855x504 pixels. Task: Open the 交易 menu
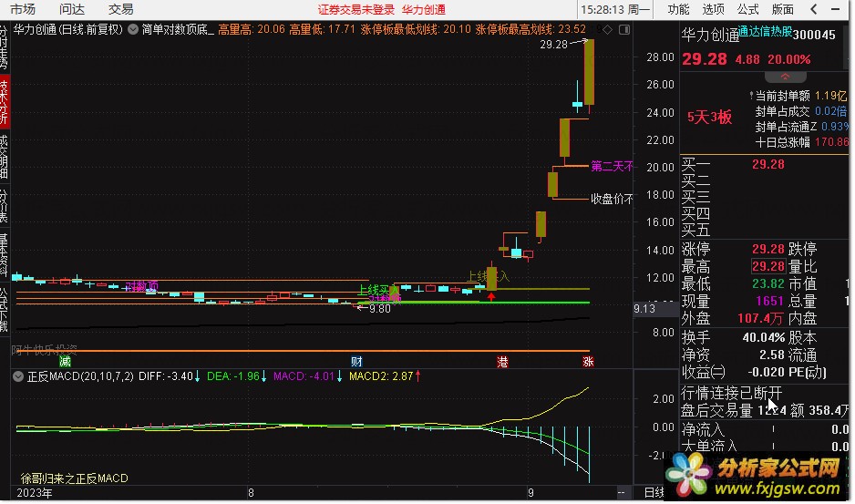(120, 9)
